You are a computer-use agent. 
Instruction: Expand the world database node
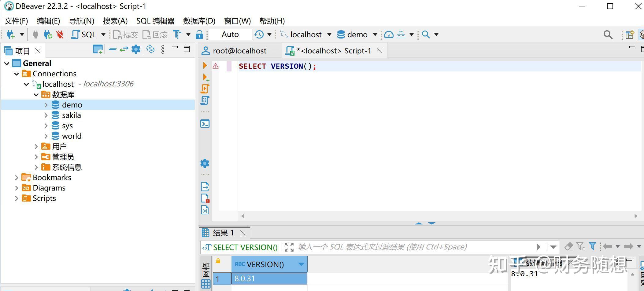click(x=46, y=136)
